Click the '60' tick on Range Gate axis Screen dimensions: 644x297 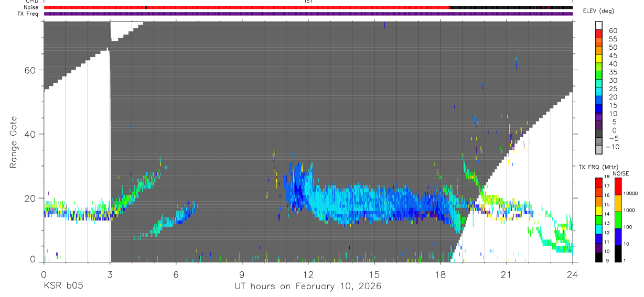[x=29, y=70]
